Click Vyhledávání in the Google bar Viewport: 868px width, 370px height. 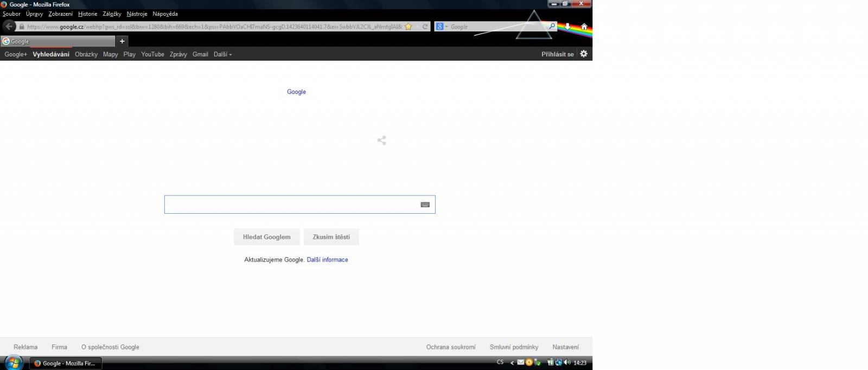click(x=51, y=54)
